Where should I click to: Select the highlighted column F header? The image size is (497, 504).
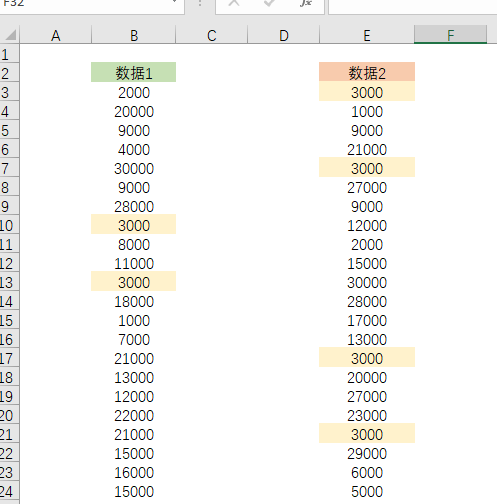coord(450,35)
